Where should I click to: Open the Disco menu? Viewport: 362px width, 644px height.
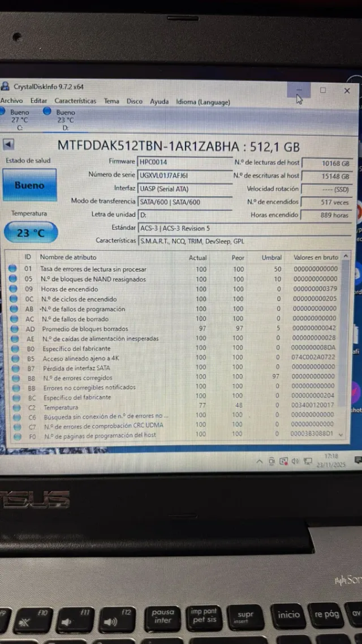click(x=135, y=101)
